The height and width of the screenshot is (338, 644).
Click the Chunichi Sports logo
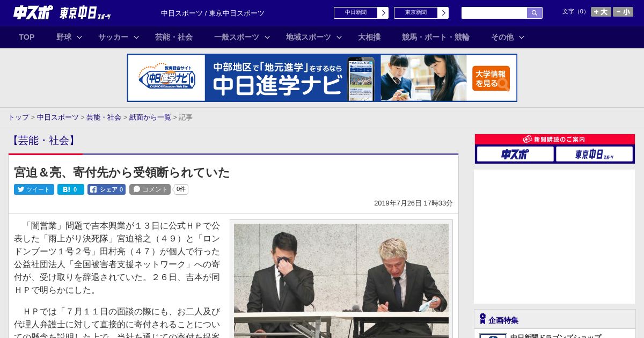point(33,12)
